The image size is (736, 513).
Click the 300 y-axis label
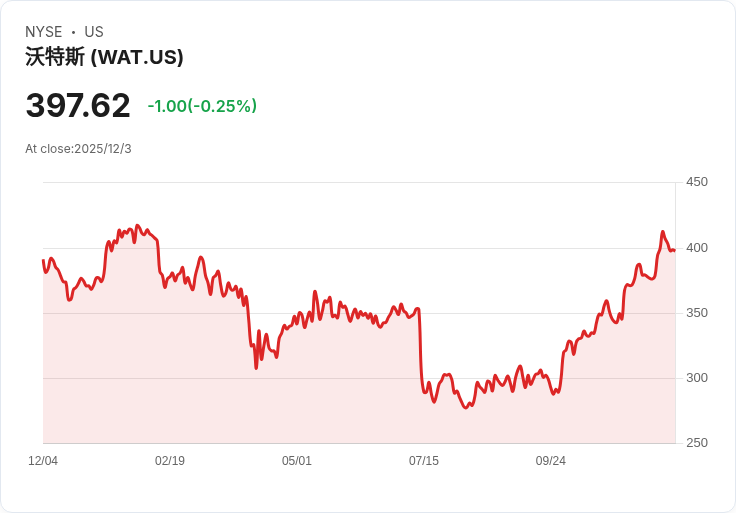(x=697, y=378)
